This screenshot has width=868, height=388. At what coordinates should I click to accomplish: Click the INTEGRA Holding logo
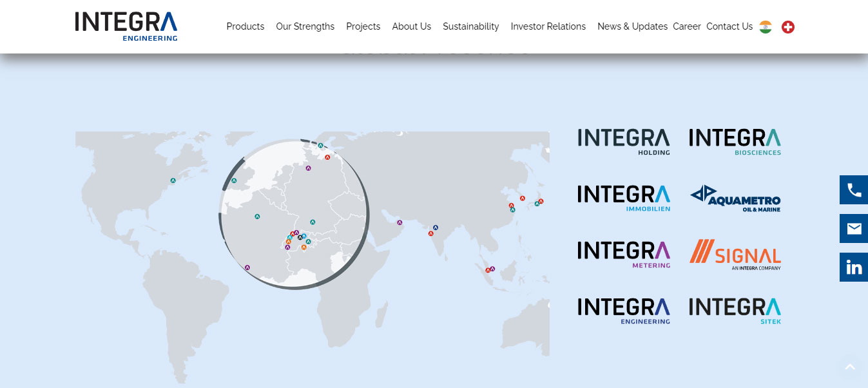pos(622,141)
